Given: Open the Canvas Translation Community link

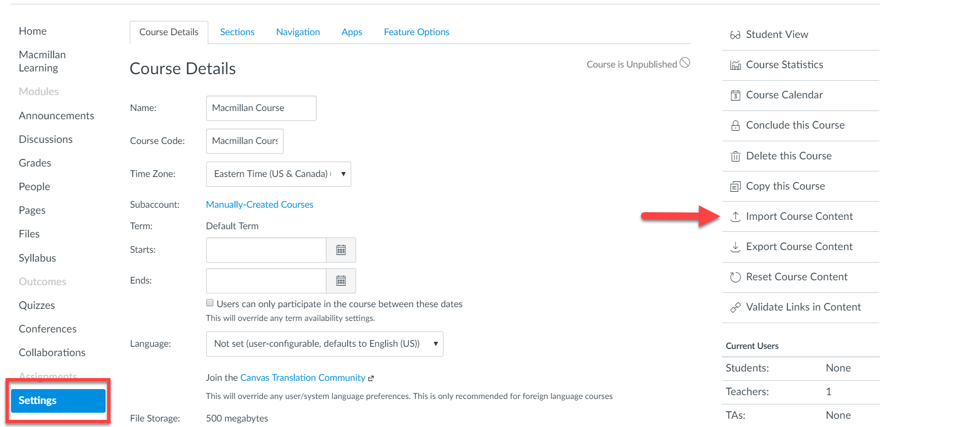Looking at the screenshot, I should tap(302, 378).
